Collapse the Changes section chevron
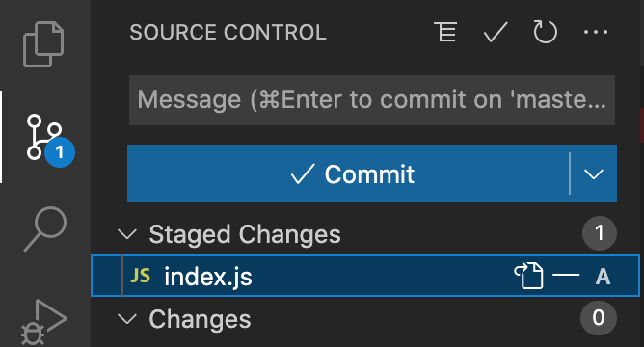Image resolution: width=644 pixels, height=347 pixels. (127, 319)
